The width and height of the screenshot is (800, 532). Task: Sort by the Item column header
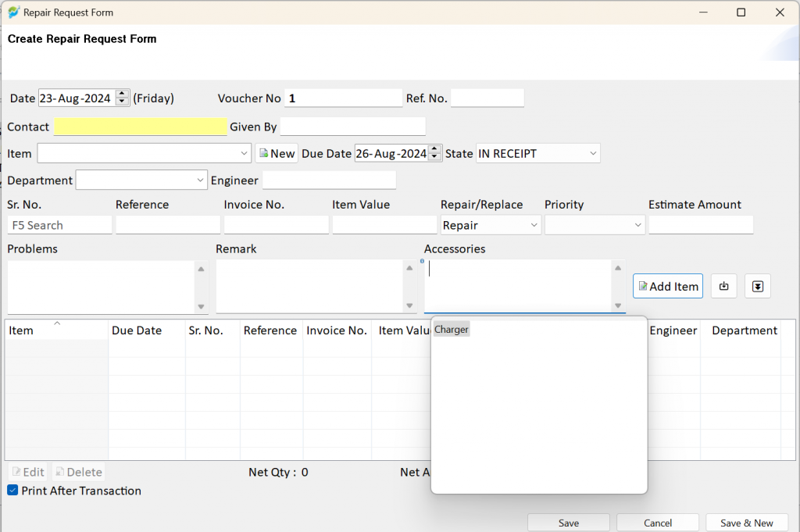pyautogui.click(x=56, y=330)
